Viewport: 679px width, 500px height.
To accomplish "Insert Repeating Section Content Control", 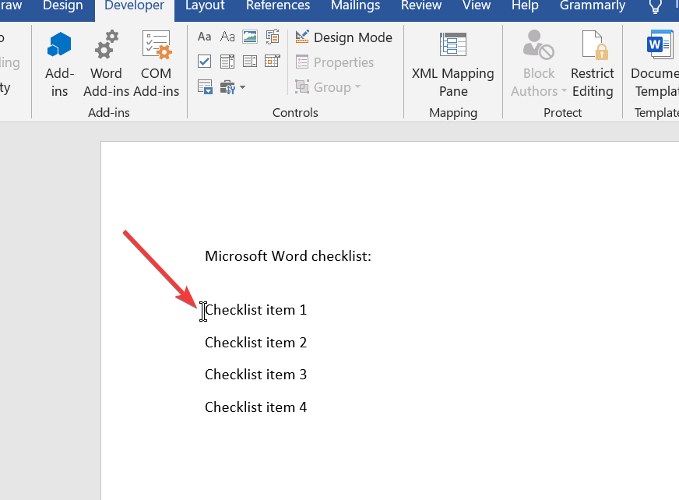I will click(205, 87).
